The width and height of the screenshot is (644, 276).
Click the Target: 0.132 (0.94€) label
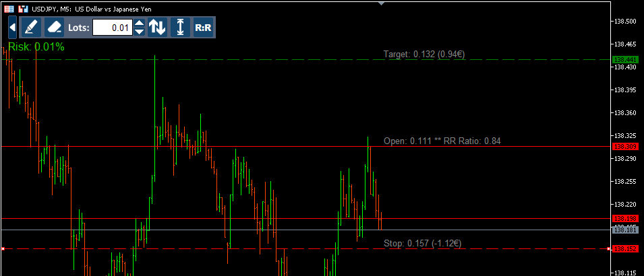(x=424, y=54)
